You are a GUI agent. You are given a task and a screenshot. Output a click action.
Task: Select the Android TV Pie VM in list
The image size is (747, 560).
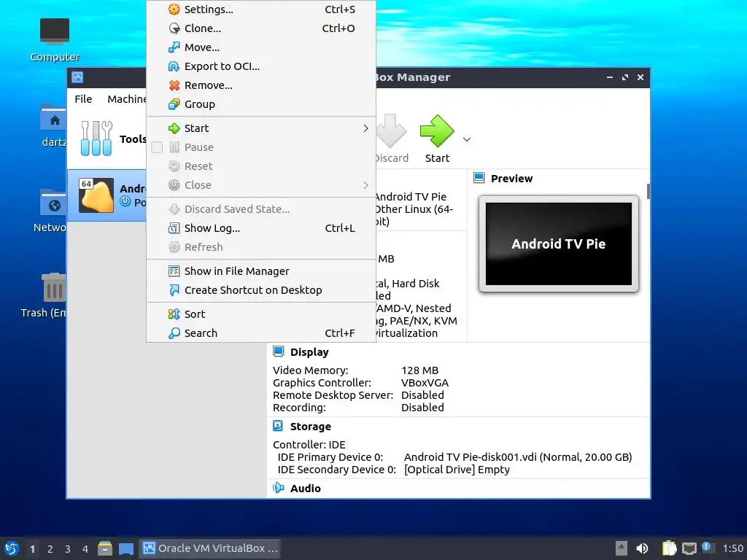tap(107, 195)
